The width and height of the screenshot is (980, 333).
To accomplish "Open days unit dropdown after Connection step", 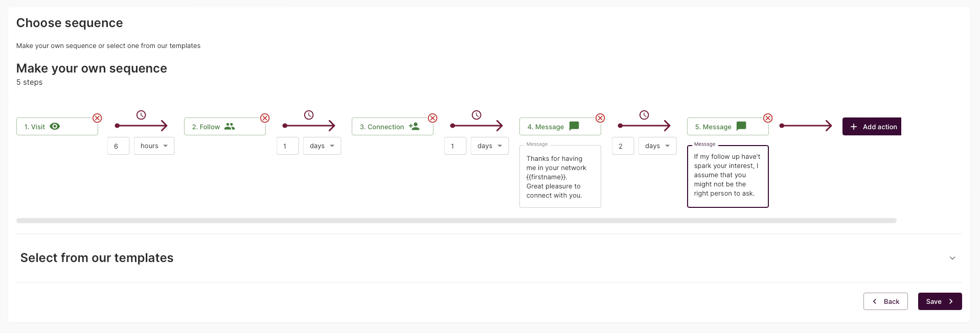I will [x=490, y=146].
